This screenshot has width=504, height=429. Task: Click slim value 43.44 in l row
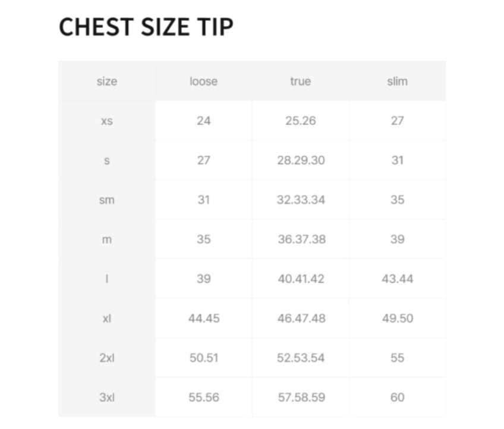tap(397, 279)
